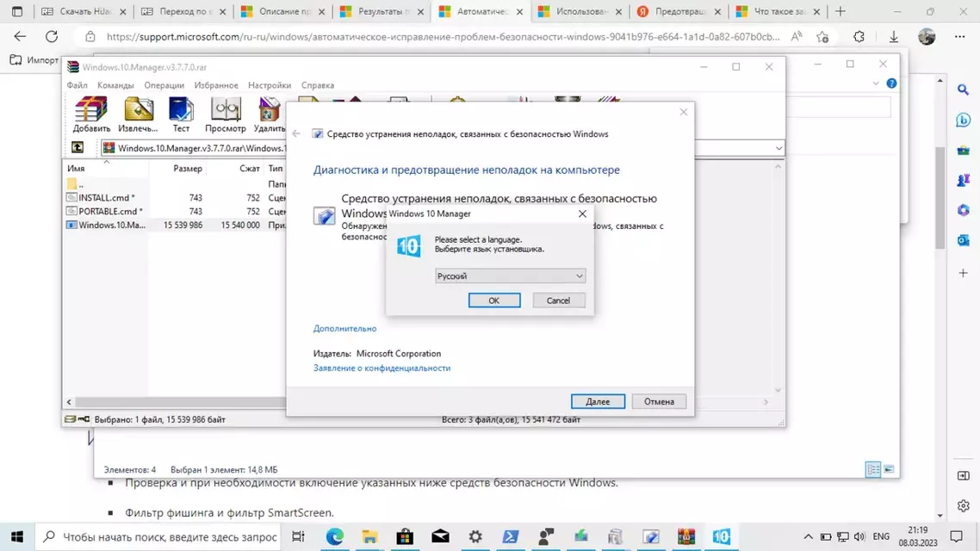
Task: Expand the language dropdown showing Русский
Action: pos(580,276)
